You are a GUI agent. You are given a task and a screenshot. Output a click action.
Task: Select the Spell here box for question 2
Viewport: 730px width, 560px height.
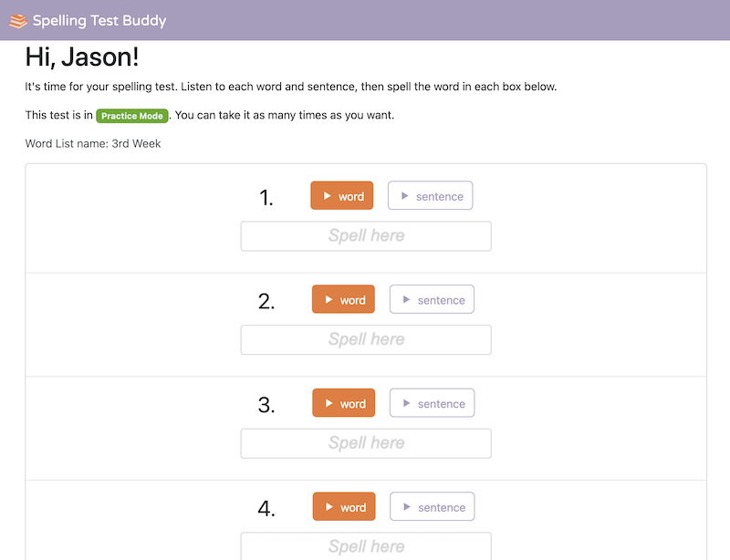[x=366, y=339]
